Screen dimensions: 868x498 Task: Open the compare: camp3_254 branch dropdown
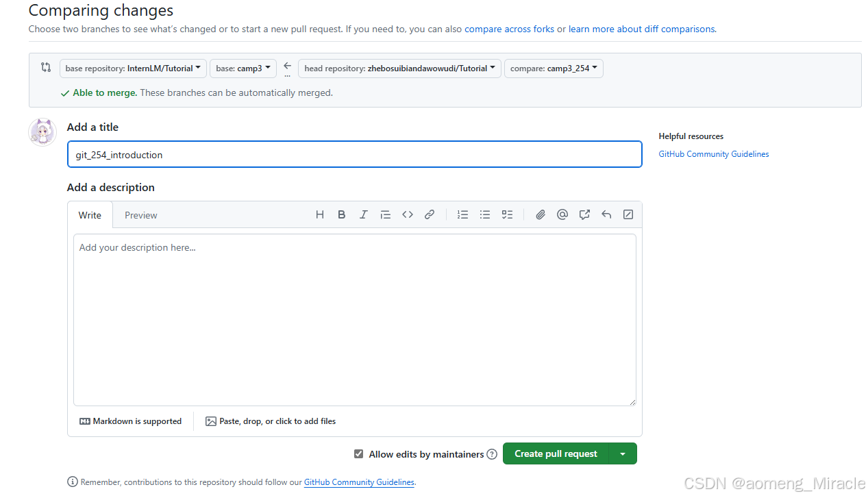(554, 69)
